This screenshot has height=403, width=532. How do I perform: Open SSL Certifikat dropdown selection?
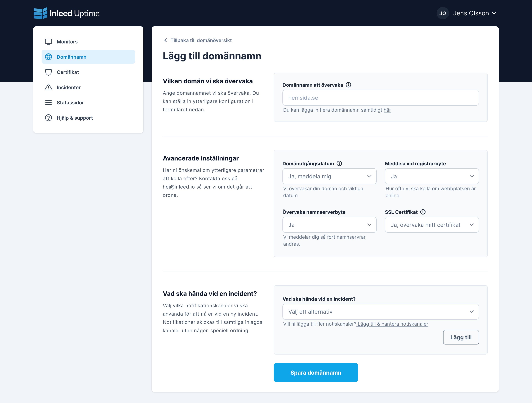[432, 225]
